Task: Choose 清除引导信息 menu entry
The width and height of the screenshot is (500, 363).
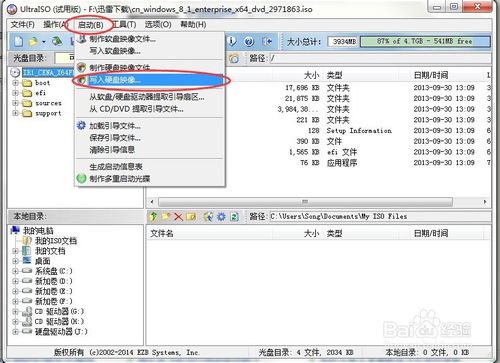Action: [x=150, y=150]
